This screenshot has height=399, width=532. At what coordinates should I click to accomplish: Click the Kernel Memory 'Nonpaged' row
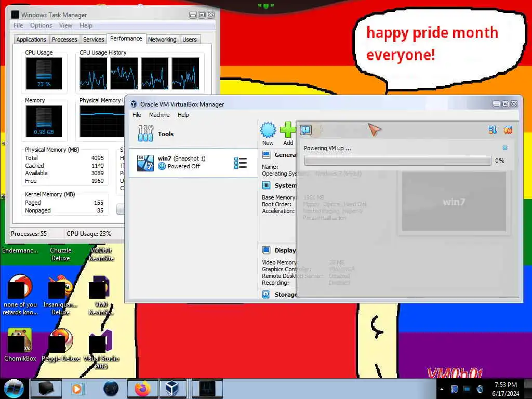[x=64, y=210]
